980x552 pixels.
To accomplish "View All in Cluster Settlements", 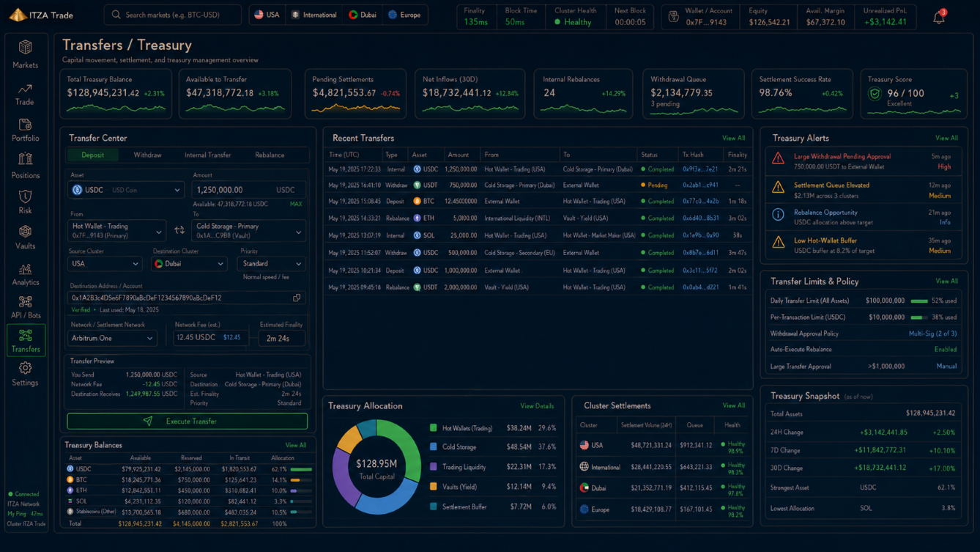I will (x=733, y=405).
